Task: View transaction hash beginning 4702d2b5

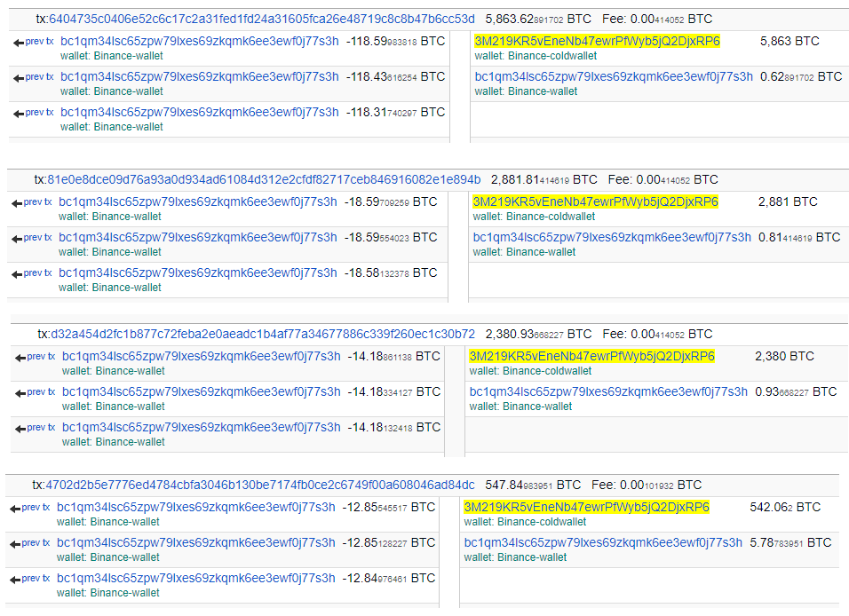Action: (259, 486)
